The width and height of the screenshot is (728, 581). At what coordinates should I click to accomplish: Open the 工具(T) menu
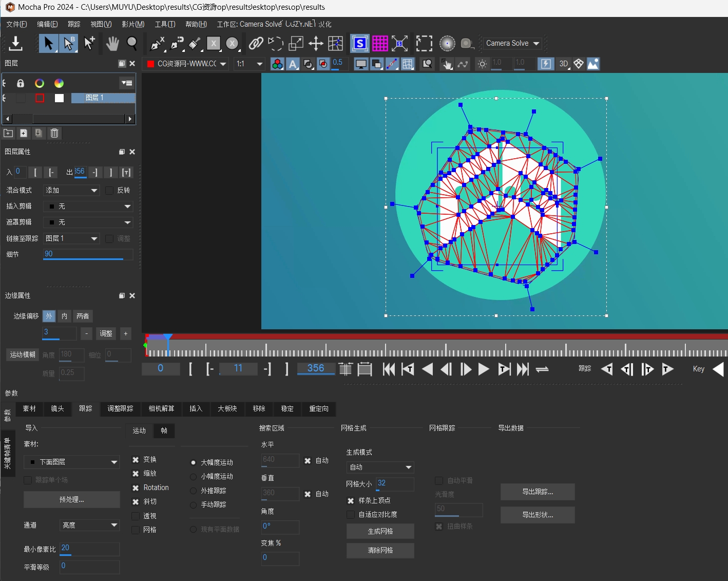click(165, 24)
